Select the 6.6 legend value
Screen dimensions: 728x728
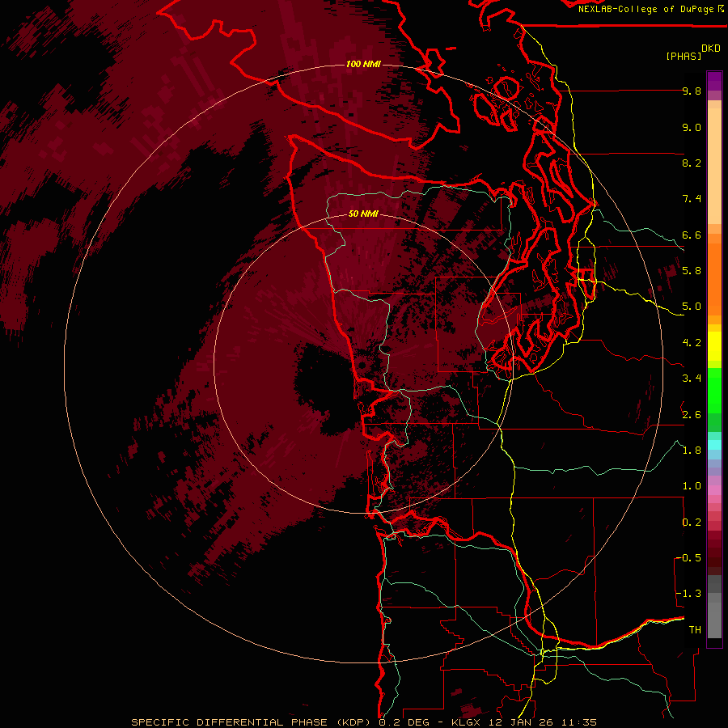point(692,235)
